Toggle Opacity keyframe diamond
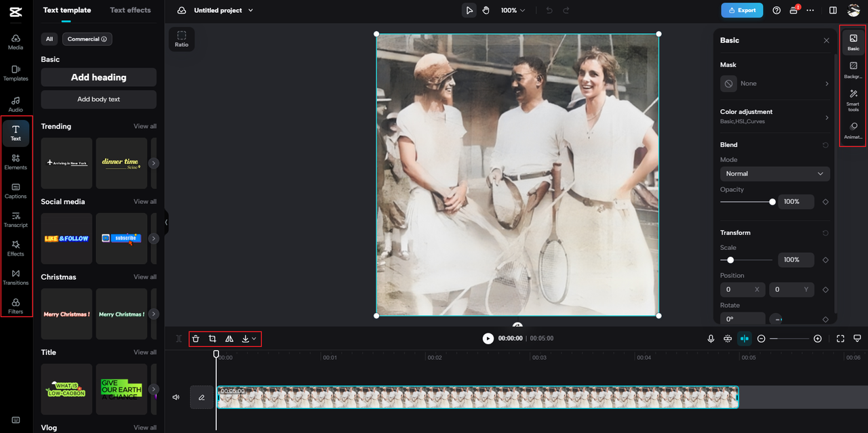The width and height of the screenshot is (868, 433). [825, 202]
